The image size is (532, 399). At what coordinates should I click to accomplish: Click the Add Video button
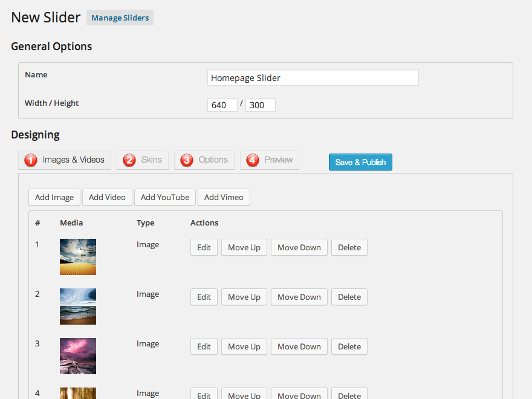[x=107, y=197]
